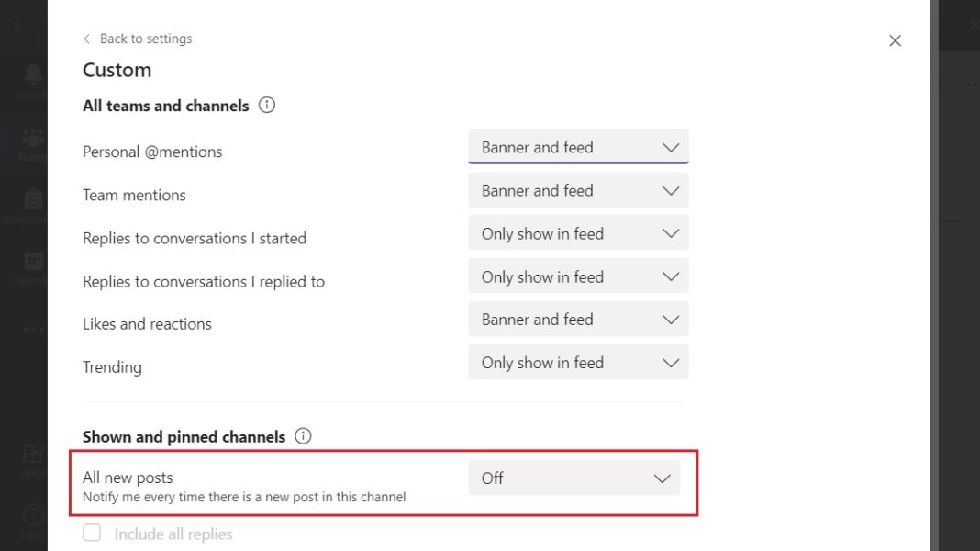The height and width of the screenshot is (551, 980).
Task: Expand the Trending notification dropdown
Action: pyautogui.click(x=578, y=362)
